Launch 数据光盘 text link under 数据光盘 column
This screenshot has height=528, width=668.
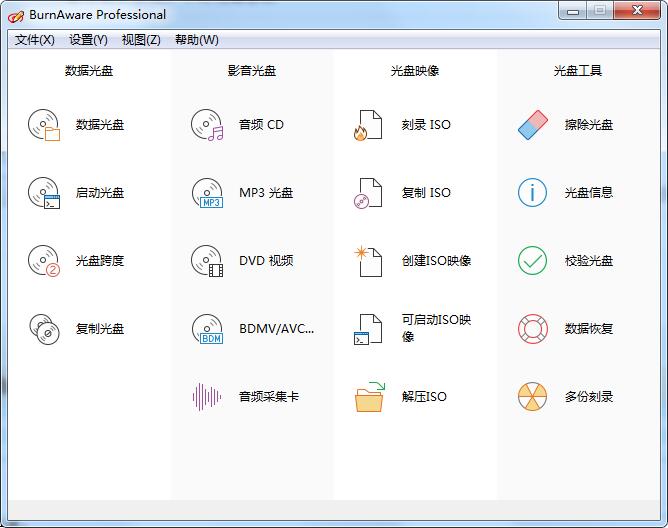click(x=100, y=125)
